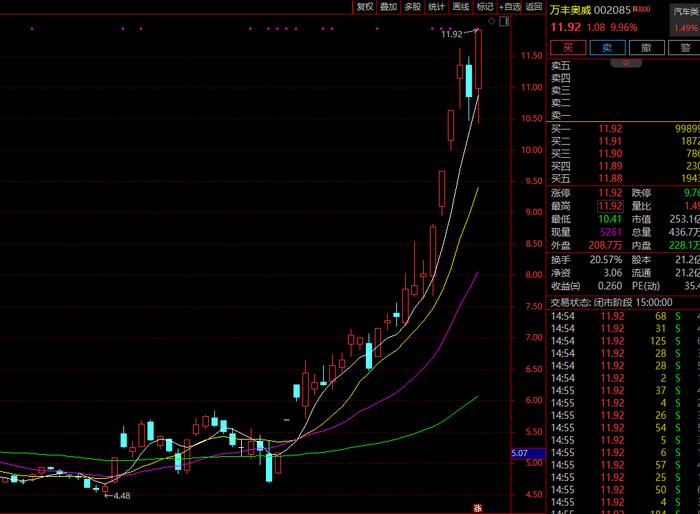Viewport: 700px width, 514px height.
Task: Select 买一 bid price 11.92
Action: [x=610, y=129]
